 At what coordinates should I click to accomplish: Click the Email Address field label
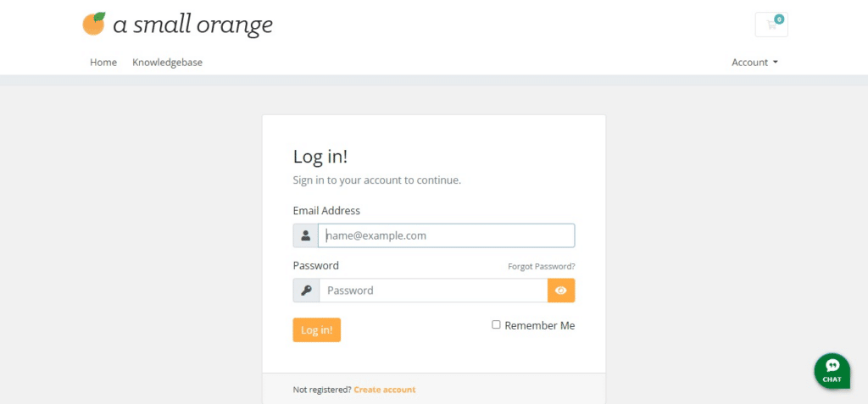click(x=326, y=211)
